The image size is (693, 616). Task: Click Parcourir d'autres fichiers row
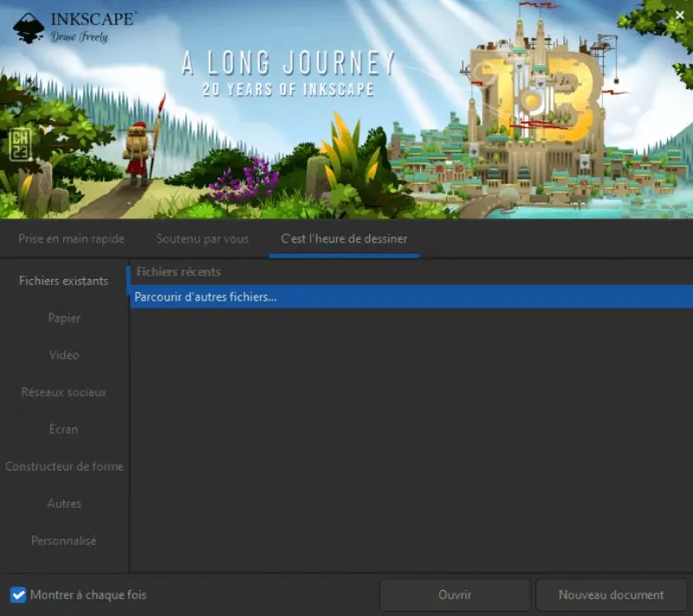coord(411,297)
